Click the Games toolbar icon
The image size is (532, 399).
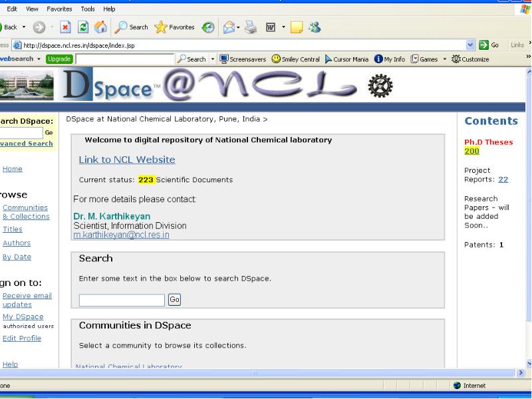414,59
